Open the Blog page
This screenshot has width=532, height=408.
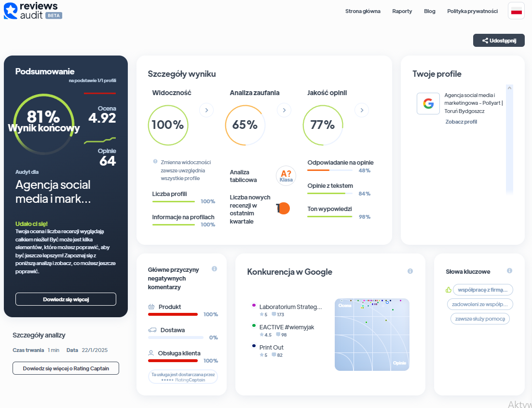coord(430,11)
